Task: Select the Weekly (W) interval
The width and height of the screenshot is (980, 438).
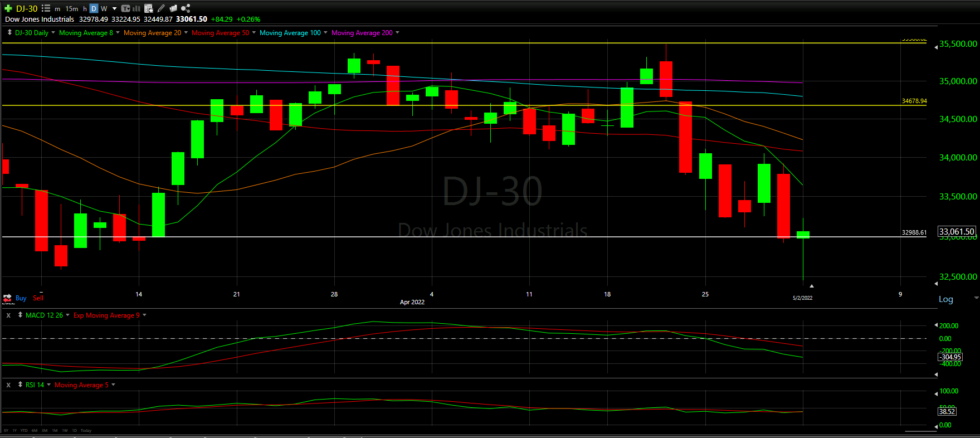Action: (x=104, y=8)
